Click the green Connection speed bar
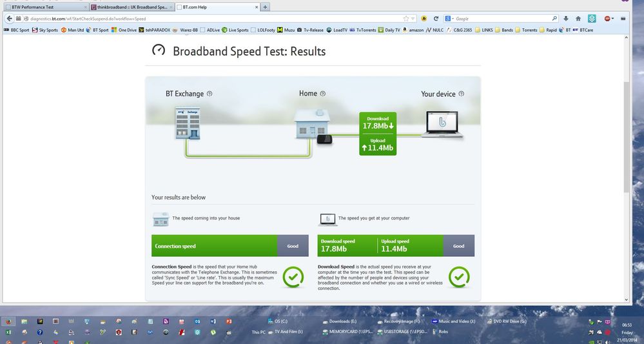Viewport: 644px width, 344px height. (x=215, y=246)
